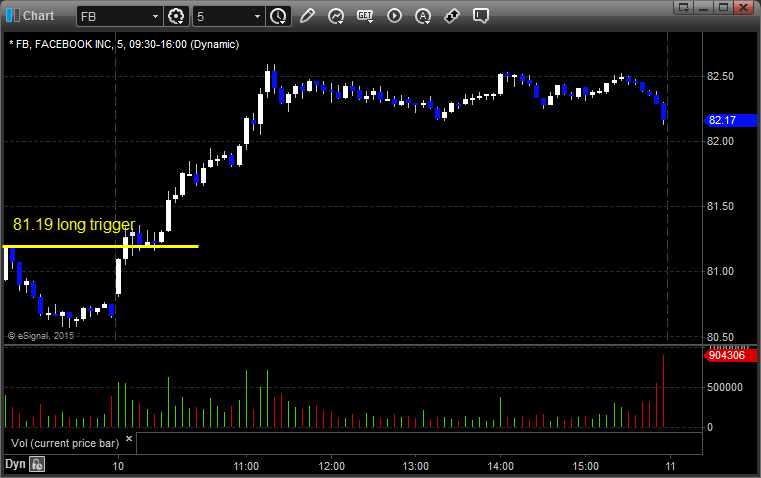Open the GET studies menu icon
Screen dimensions: 761x478
tap(365, 16)
